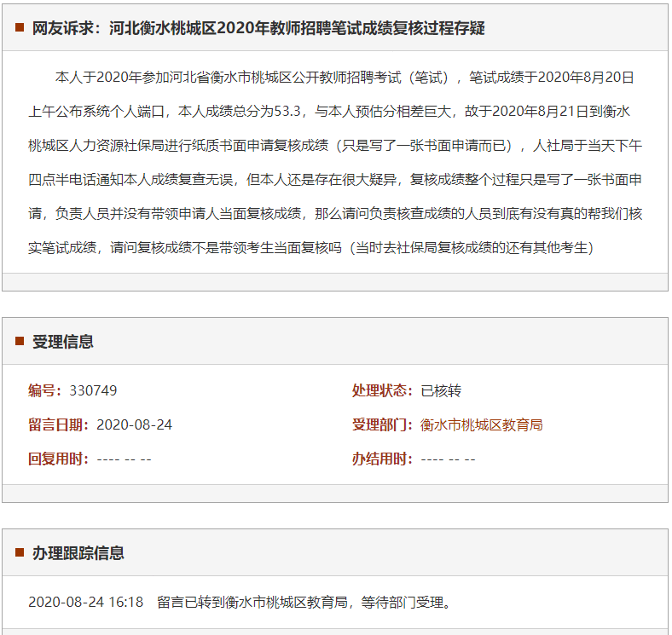Screen dimensions: 672x635
Task: Click the square bullet beside 受理信息
Action: coord(20,342)
